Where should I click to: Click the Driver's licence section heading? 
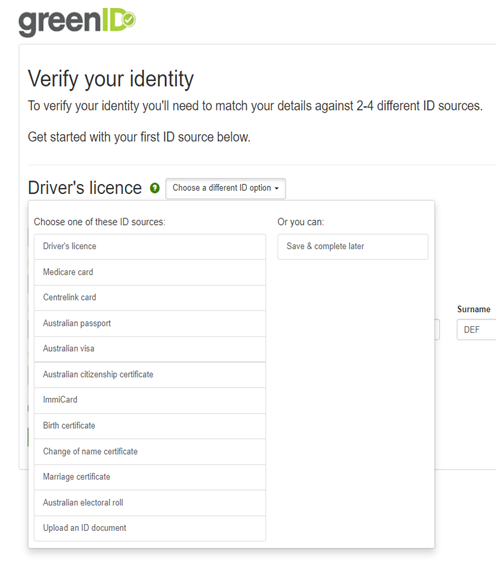click(x=85, y=188)
